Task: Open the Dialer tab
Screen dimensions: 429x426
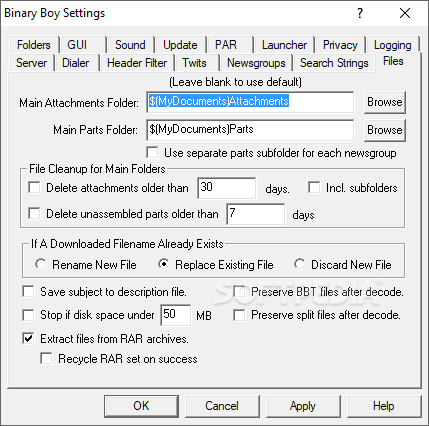Action: click(x=76, y=63)
